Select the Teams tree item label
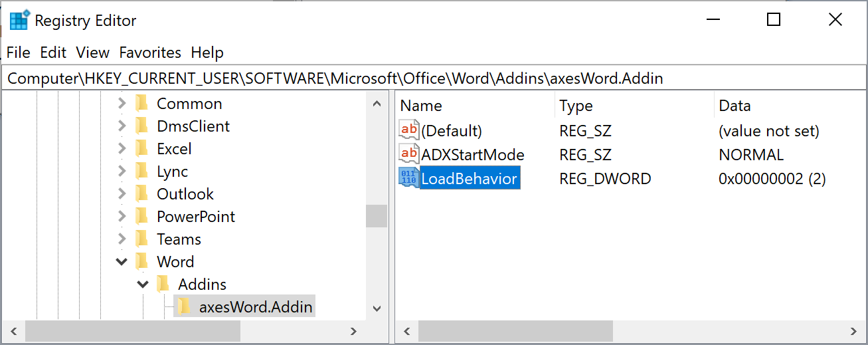 point(179,239)
